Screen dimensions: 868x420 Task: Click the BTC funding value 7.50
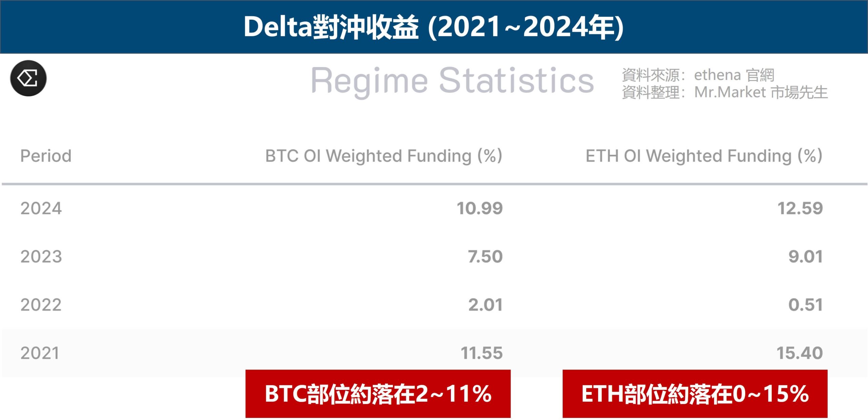(x=485, y=256)
